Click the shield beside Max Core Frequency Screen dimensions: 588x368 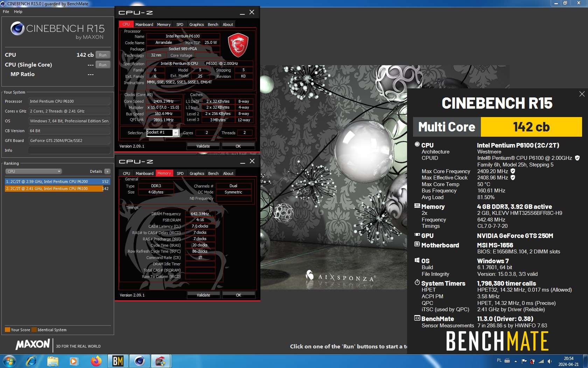[513, 171]
